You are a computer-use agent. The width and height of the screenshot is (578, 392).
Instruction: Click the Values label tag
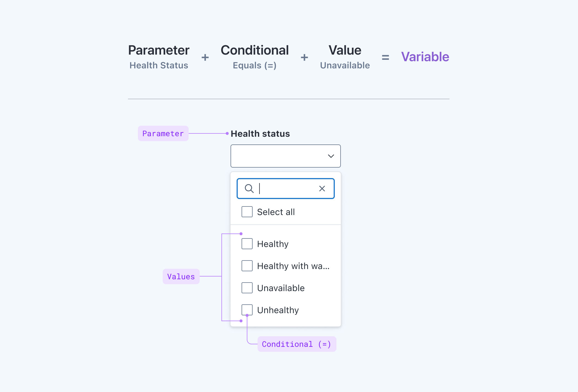[181, 276]
